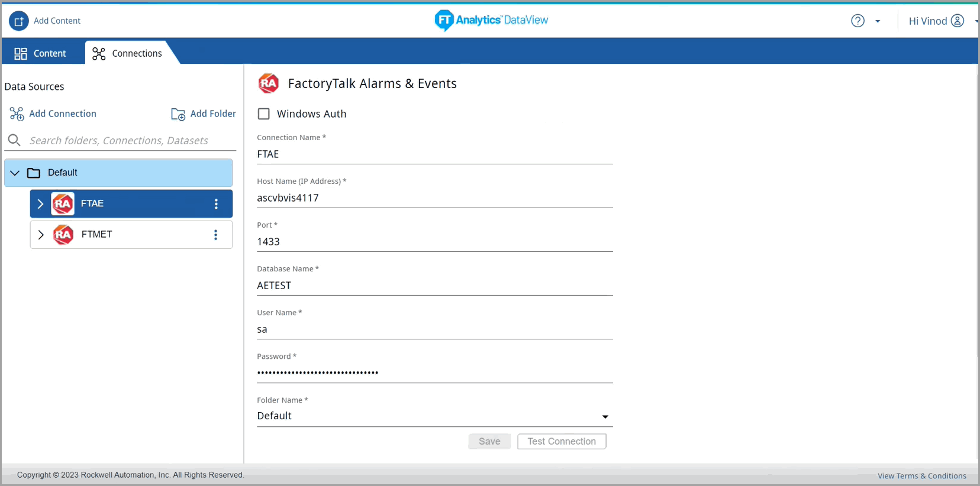Click the Host Name input field

[x=434, y=198]
